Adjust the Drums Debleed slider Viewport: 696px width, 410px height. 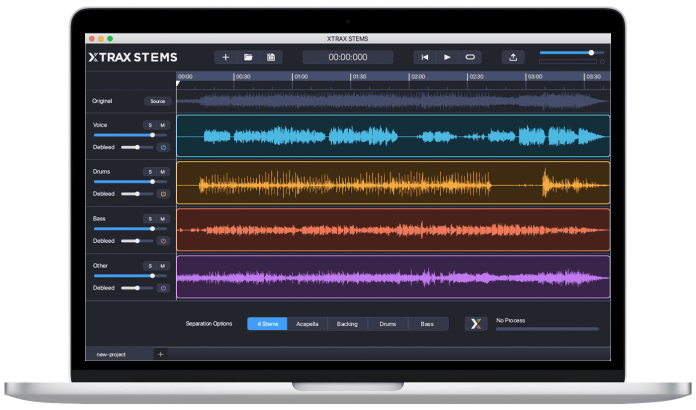tap(137, 194)
